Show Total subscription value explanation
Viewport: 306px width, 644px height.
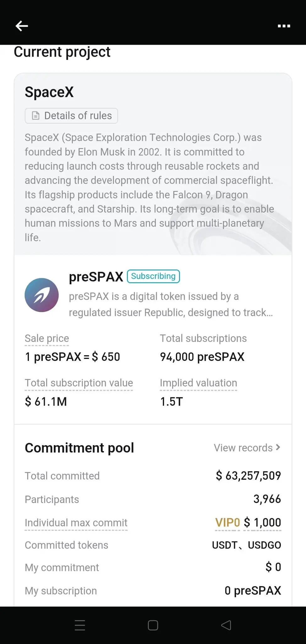coord(79,383)
